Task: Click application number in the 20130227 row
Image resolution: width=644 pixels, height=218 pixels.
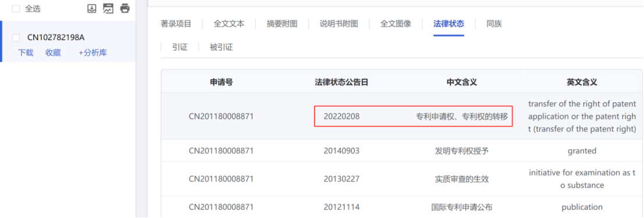Action: point(221,179)
